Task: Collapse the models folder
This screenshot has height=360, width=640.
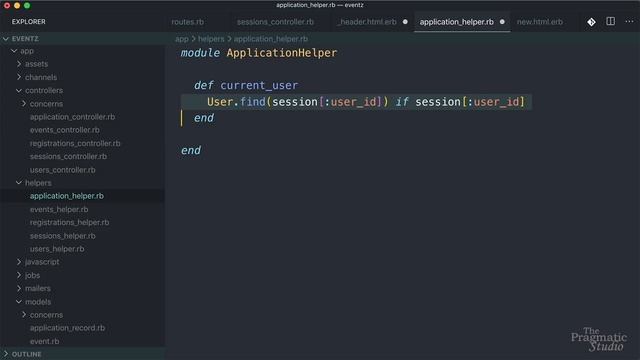Action: (x=19, y=302)
